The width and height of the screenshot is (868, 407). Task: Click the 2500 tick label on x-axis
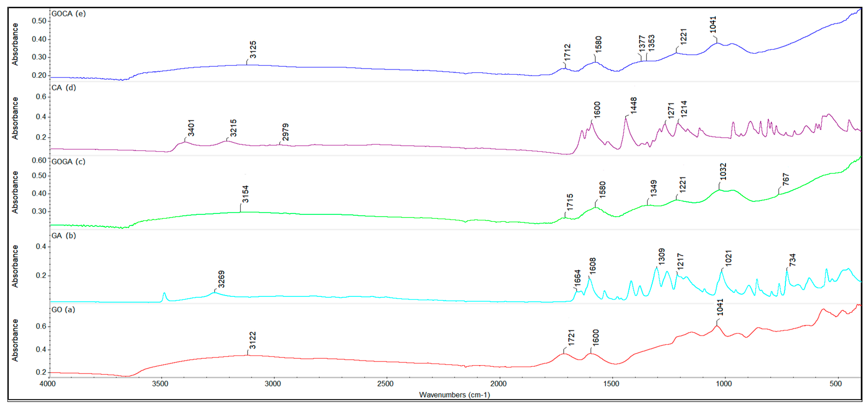coord(386,384)
